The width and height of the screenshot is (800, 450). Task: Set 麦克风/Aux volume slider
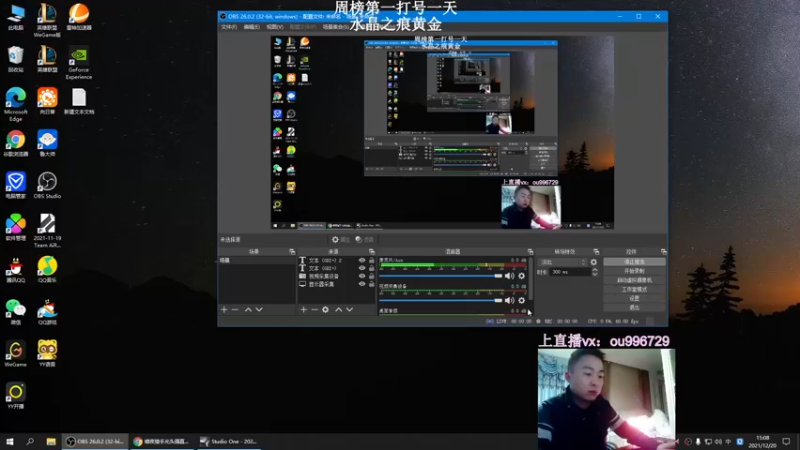coord(441,276)
